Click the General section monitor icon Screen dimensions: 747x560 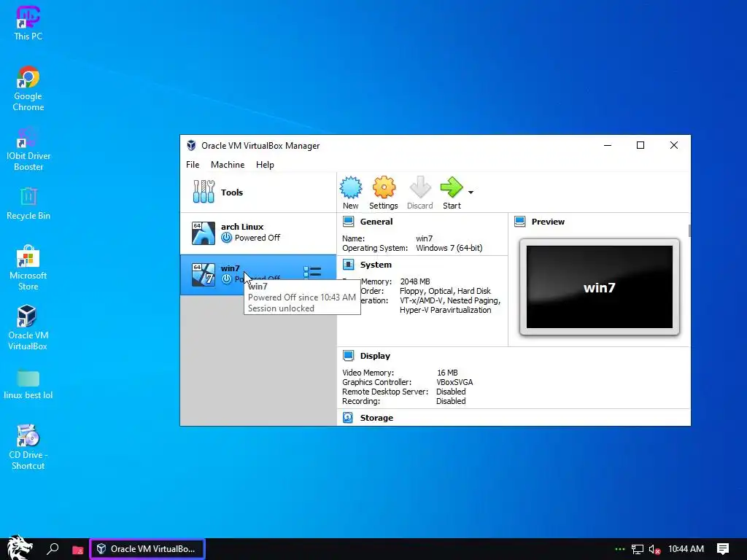point(348,222)
